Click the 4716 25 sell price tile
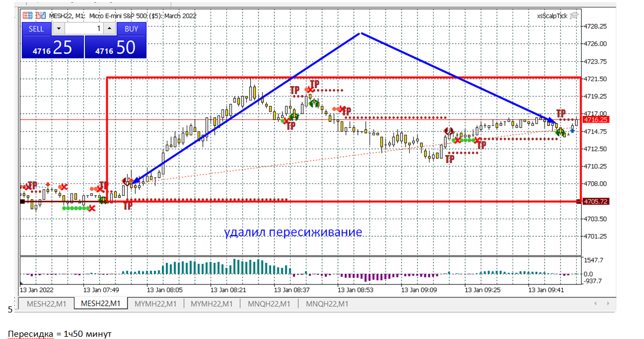Screen dimensions: 644x339 pos(53,47)
